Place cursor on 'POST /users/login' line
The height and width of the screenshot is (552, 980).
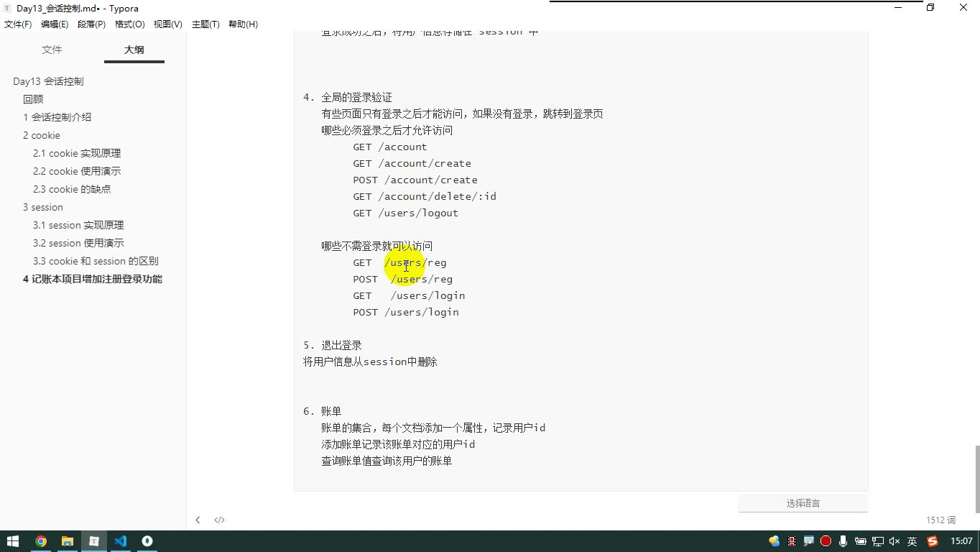point(405,312)
